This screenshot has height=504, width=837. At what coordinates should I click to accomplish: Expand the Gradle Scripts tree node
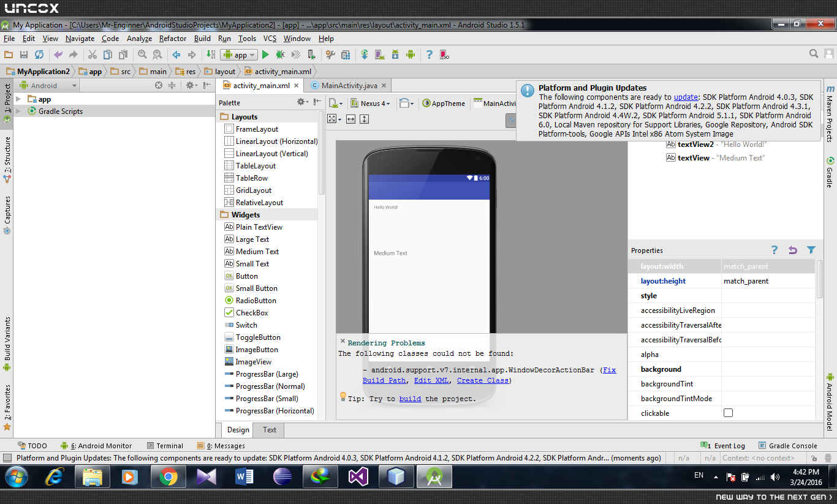19,111
